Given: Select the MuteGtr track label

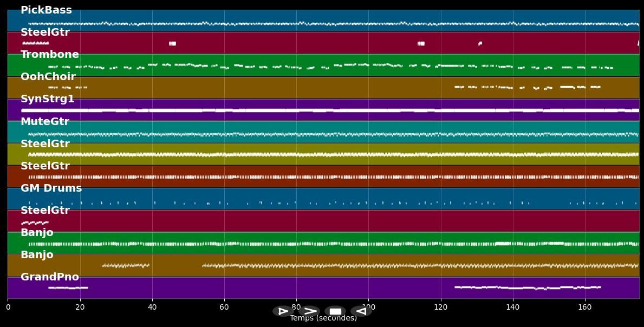Looking at the screenshot, I should 45,122.
